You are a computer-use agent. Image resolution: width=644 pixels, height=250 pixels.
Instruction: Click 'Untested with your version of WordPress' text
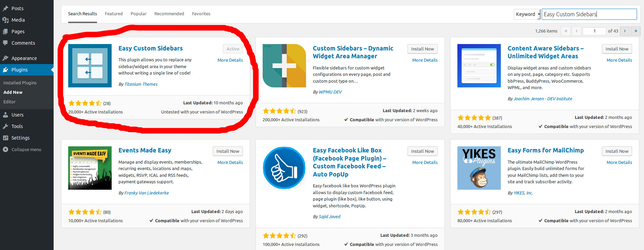(x=202, y=112)
